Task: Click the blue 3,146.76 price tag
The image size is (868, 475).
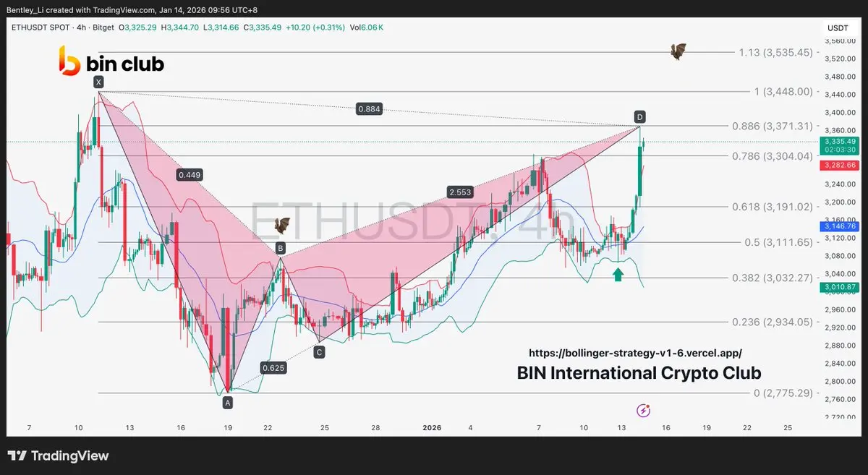Action: (840, 226)
